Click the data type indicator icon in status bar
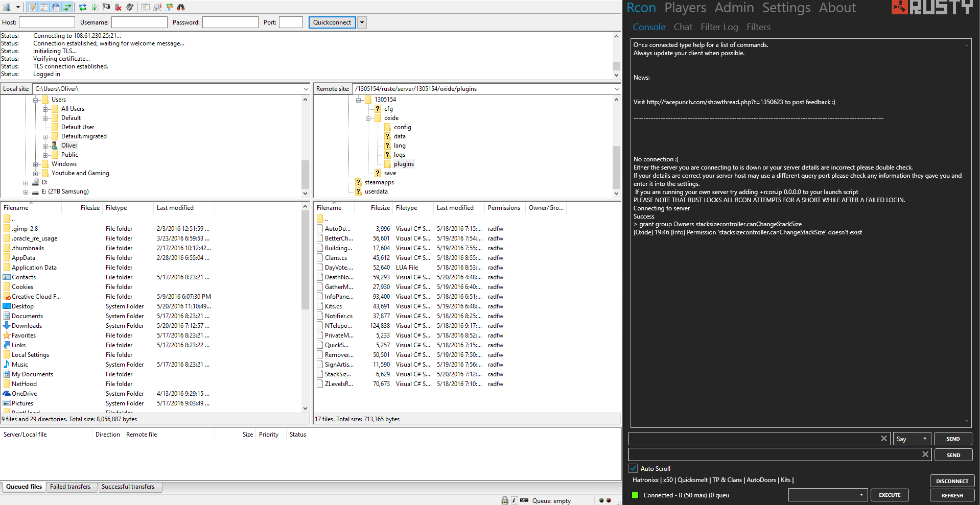 pyautogui.click(x=515, y=500)
